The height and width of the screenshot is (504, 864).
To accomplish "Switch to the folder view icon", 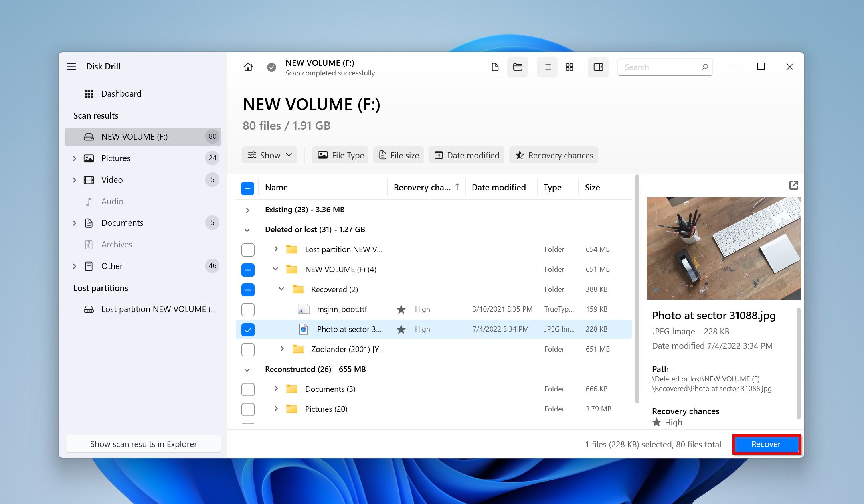I will [518, 67].
